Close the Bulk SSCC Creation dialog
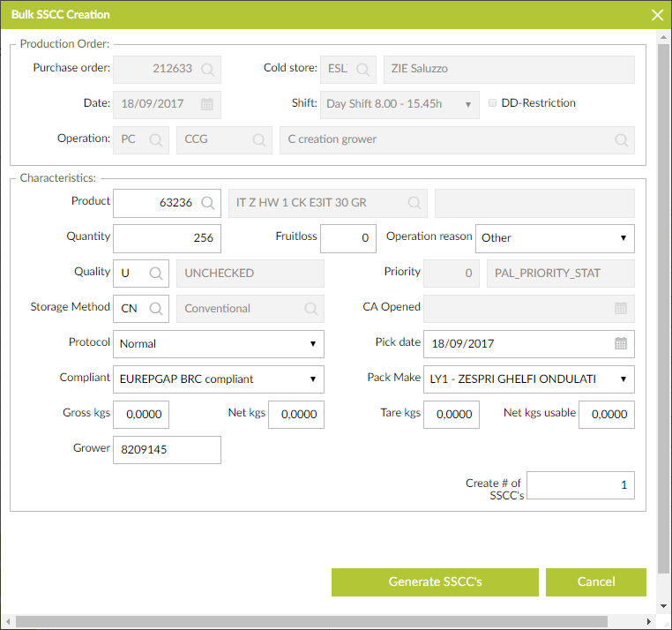The image size is (672, 630). (657, 15)
